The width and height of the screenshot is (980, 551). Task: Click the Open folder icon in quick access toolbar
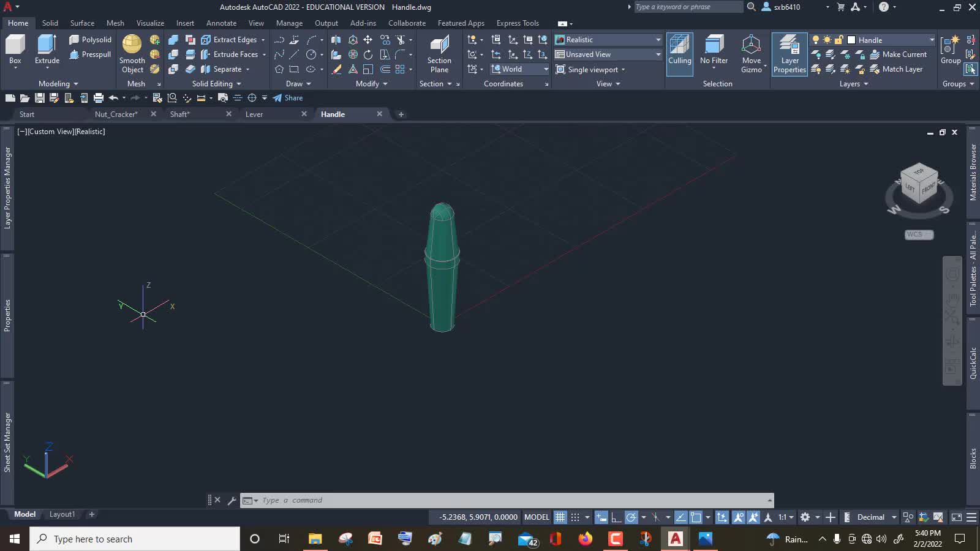click(24, 97)
